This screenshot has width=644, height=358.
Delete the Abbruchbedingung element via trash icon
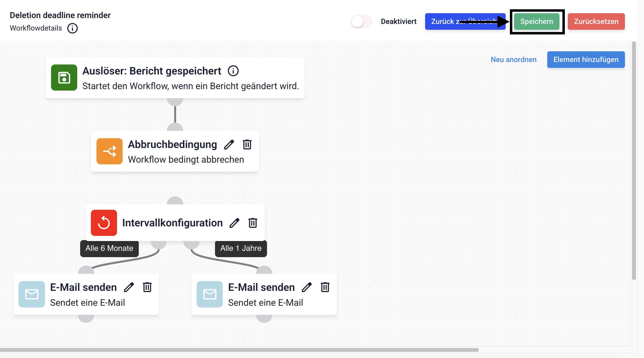[x=247, y=144]
